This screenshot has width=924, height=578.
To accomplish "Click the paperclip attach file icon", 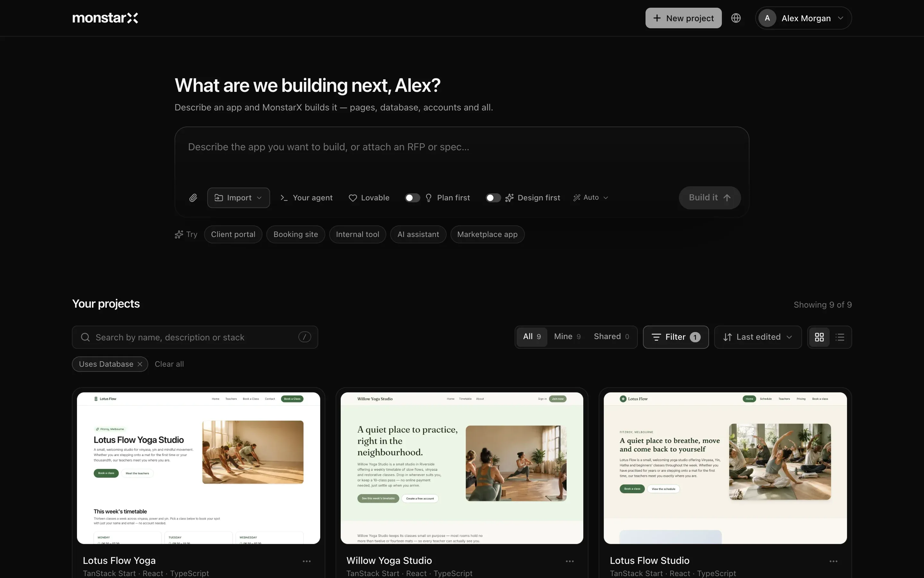I will (x=193, y=197).
